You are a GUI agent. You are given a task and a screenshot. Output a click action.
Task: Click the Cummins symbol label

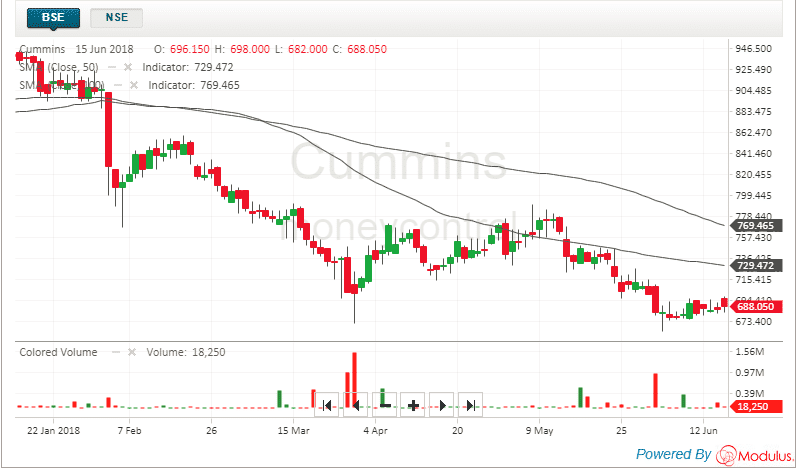point(42,49)
